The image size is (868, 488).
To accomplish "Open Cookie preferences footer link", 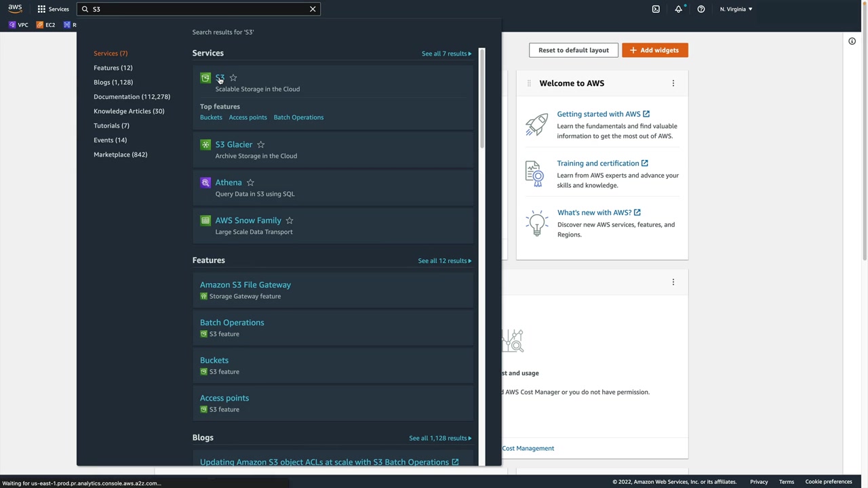I will click(829, 482).
